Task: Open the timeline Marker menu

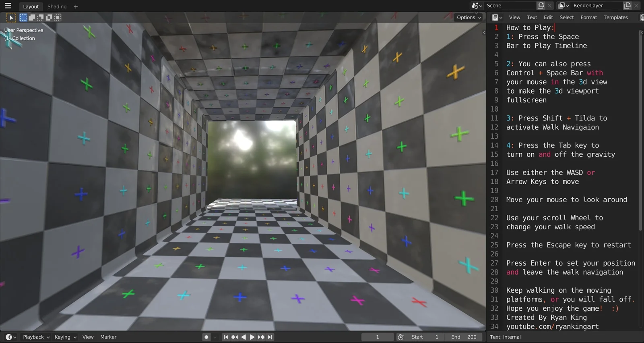Action: click(x=108, y=337)
